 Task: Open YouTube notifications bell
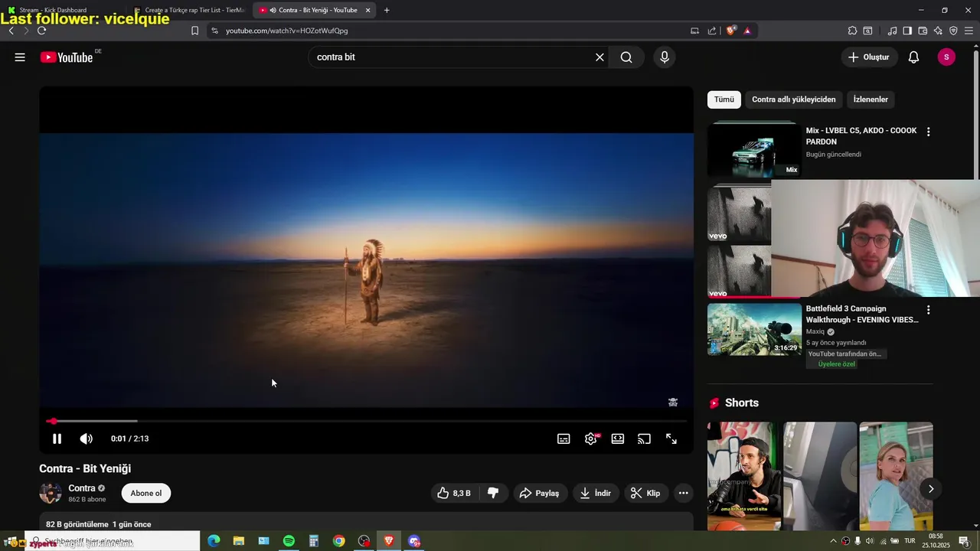pyautogui.click(x=913, y=57)
